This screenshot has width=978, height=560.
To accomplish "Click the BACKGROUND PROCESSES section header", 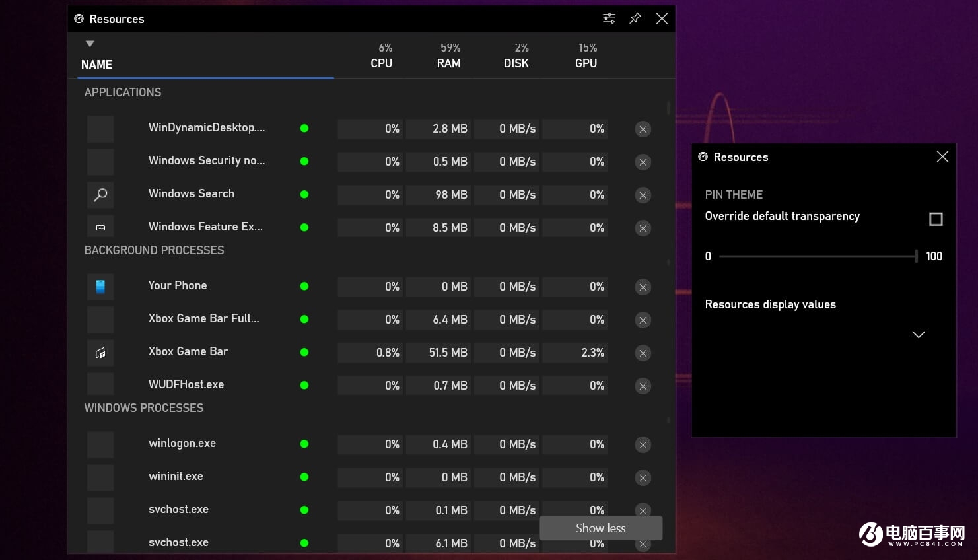I will click(154, 250).
